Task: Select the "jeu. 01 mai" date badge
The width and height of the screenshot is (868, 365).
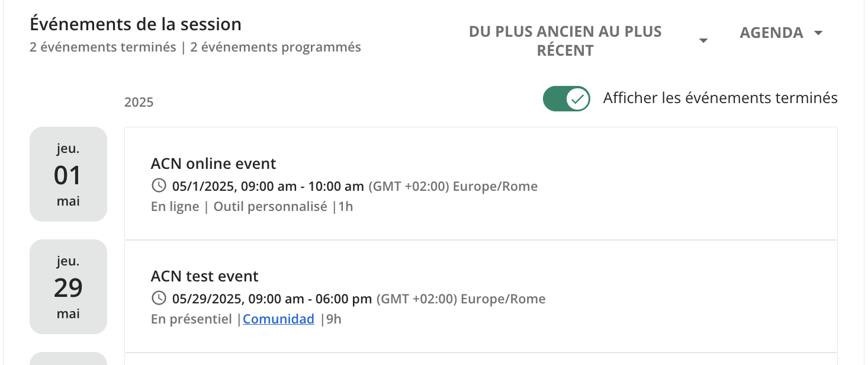Action: point(68,174)
